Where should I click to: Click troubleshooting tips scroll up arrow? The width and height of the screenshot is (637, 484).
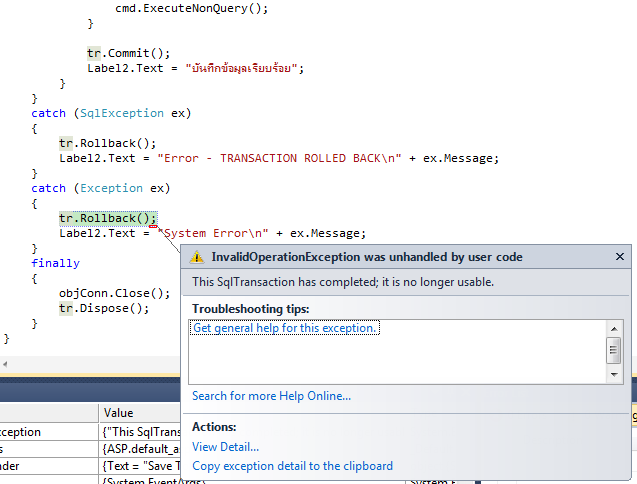(x=614, y=329)
